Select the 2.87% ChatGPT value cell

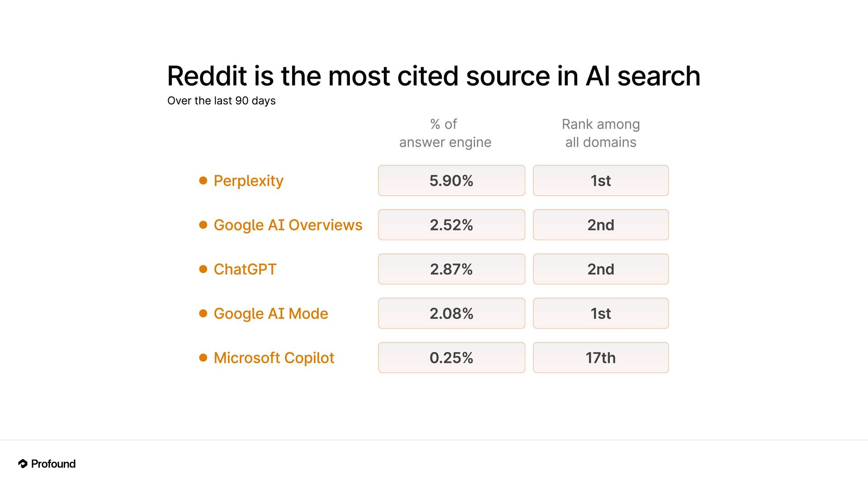coord(451,269)
